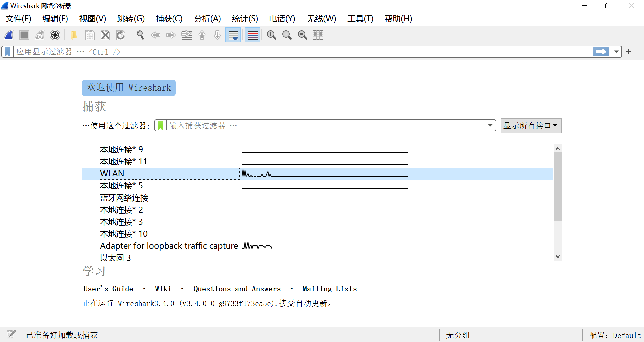Open 显示所有接口 dropdown
The width and height of the screenshot is (644, 342).
pos(531,126)
